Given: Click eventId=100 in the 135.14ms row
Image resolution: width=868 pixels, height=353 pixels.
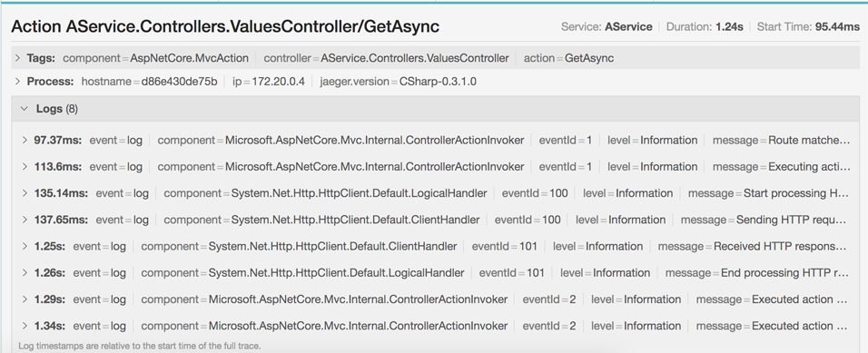Looking at the screenshot, I should click(x=535, y=193).
